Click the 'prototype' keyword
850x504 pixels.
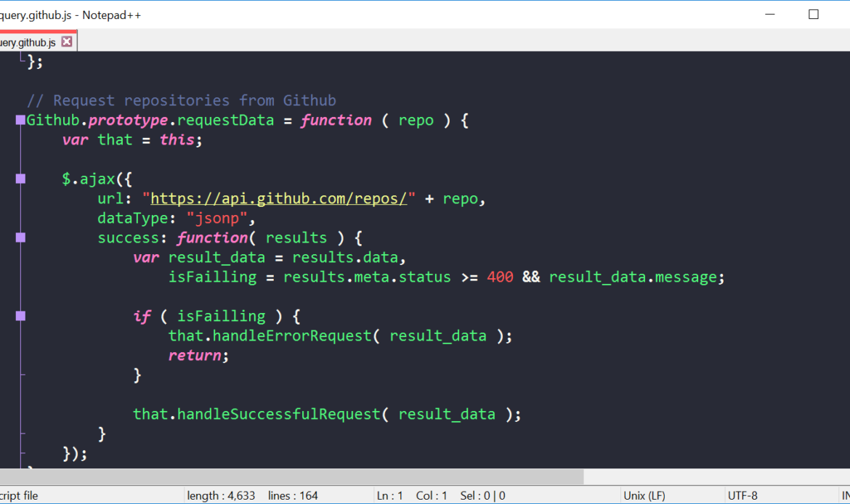128,121
